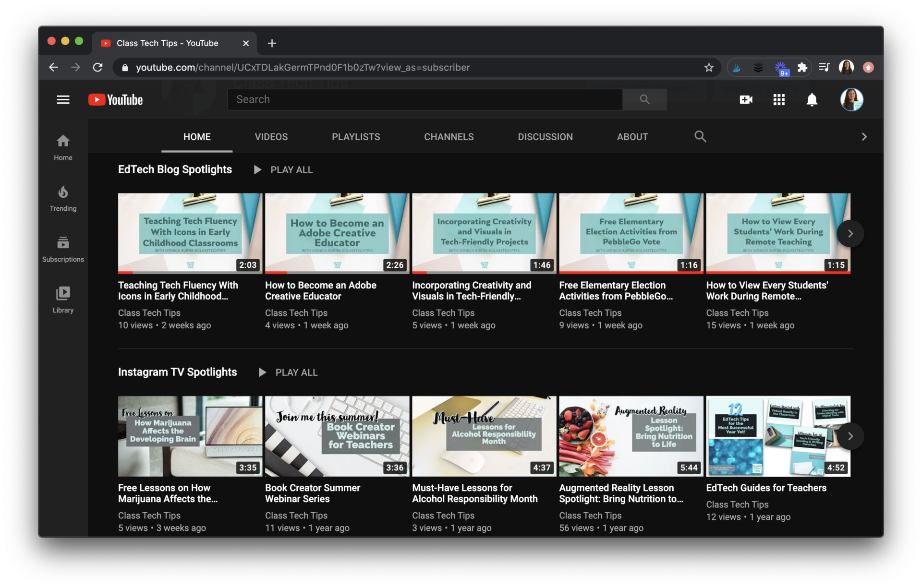This screenshot has height=588, width=922.
Task: Open the channel search icon near tabs
Action: tap(700, 136)
